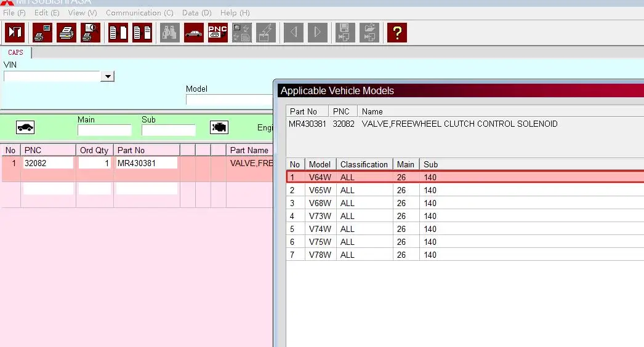Click the Part No cell MR430381
This screenshot has height=347, width=644.
(146, 163)
